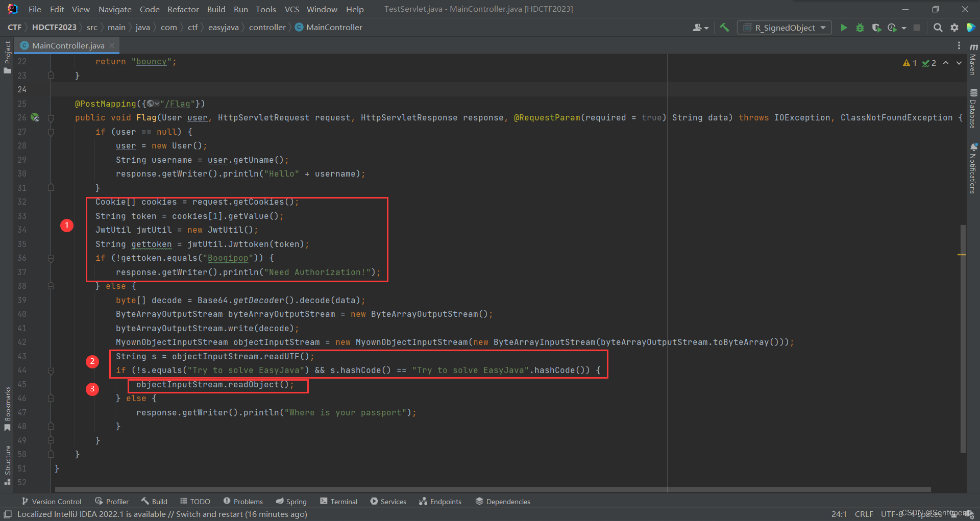Open the Terminal panel
The width and height of the screenshot is (980, 521).
coord(338,502)
